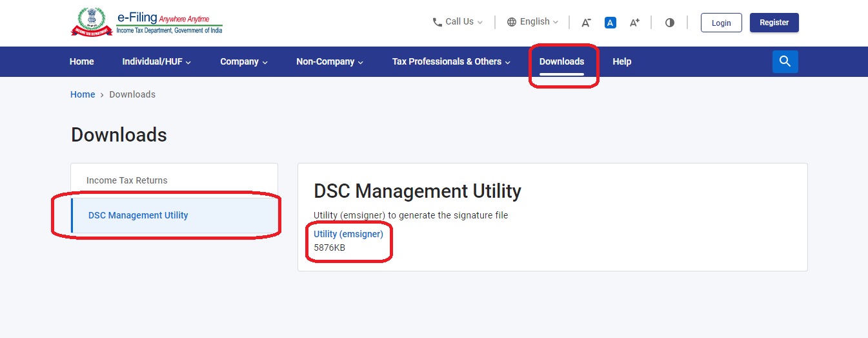
Task: Go to the Home menu item
Action: coord(82,61)
